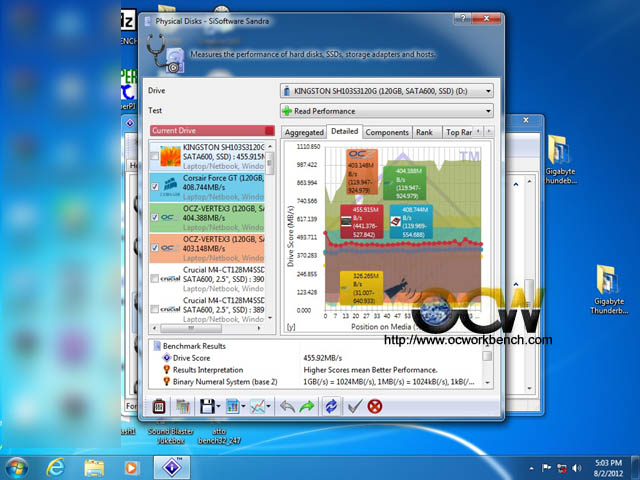Check the Crucial M4 389 result checkbox
This screenshot has height=480, width=640.
pos(154,309)
